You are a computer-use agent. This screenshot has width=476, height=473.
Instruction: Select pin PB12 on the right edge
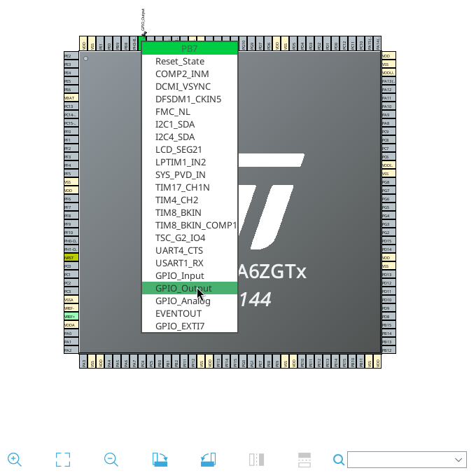click(388, 350)
